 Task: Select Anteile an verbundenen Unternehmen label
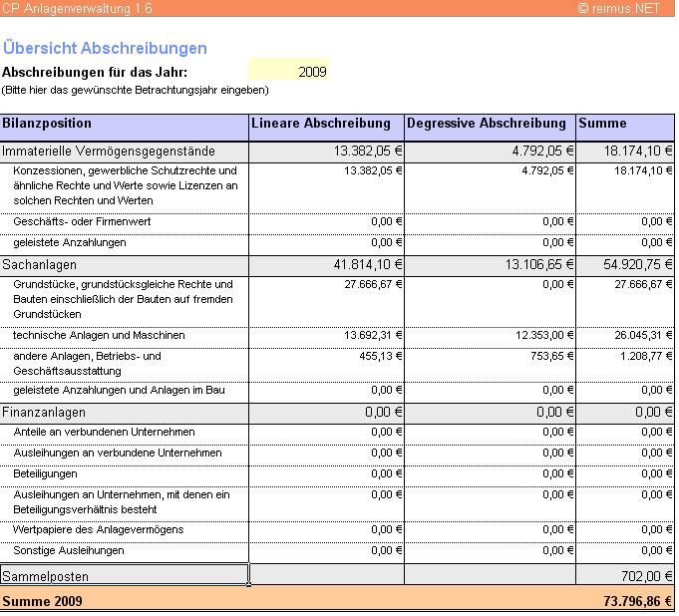coord(104,432)
